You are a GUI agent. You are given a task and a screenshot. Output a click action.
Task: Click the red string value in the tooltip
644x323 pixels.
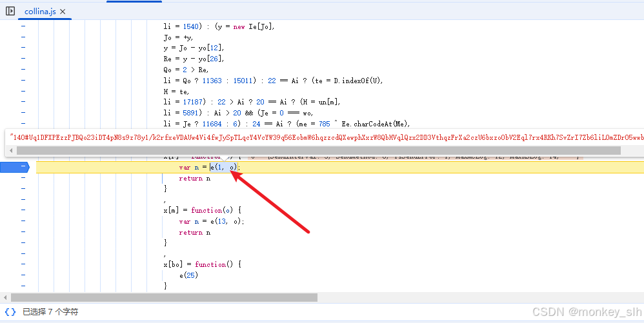[327, 137]
